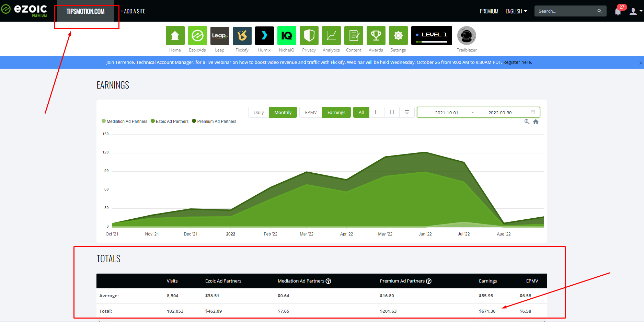Open the Content icon
644x322 pixels.
(x=354, y=36)
